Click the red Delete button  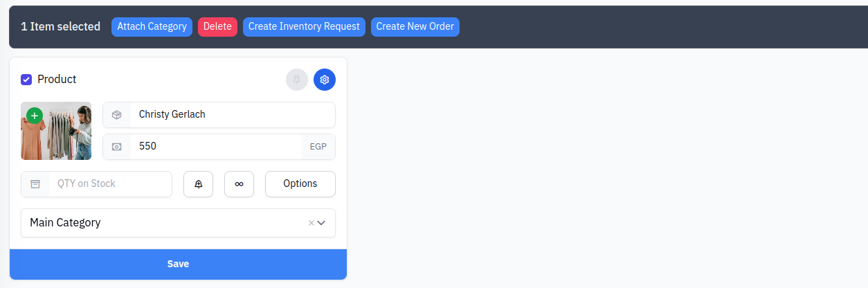point(217,27)
